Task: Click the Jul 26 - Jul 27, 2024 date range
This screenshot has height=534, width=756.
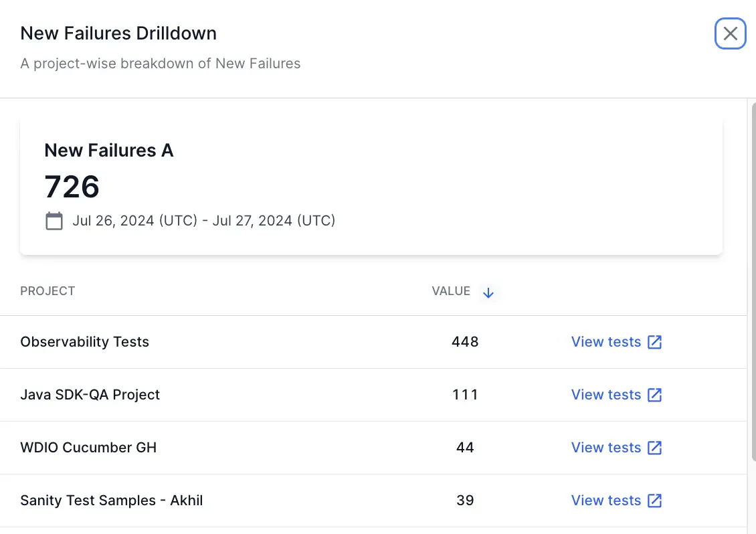Action: [204, 220]
